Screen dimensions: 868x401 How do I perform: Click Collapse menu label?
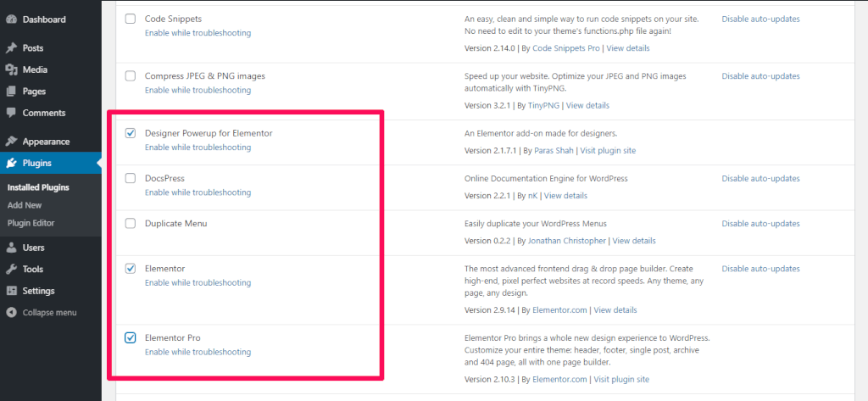(x=49, y=312)
